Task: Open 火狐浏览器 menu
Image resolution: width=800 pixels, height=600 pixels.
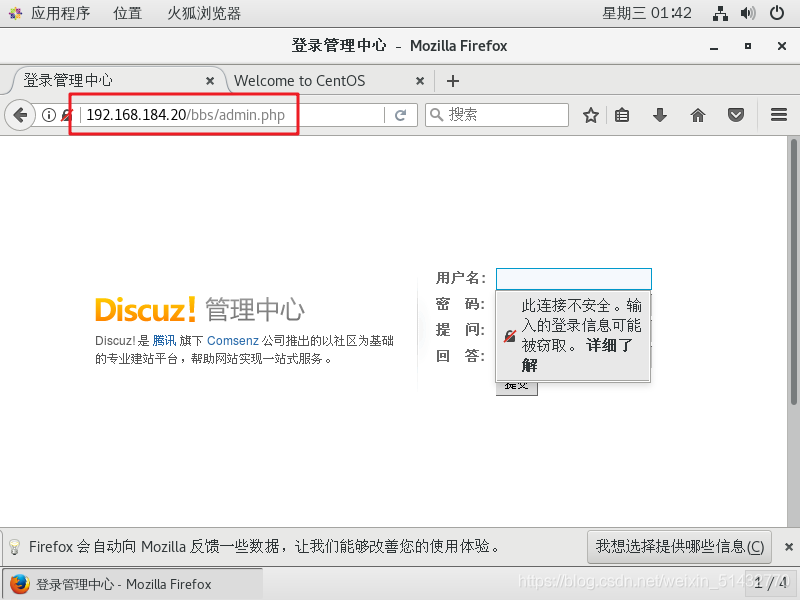Action: point(204,13)
